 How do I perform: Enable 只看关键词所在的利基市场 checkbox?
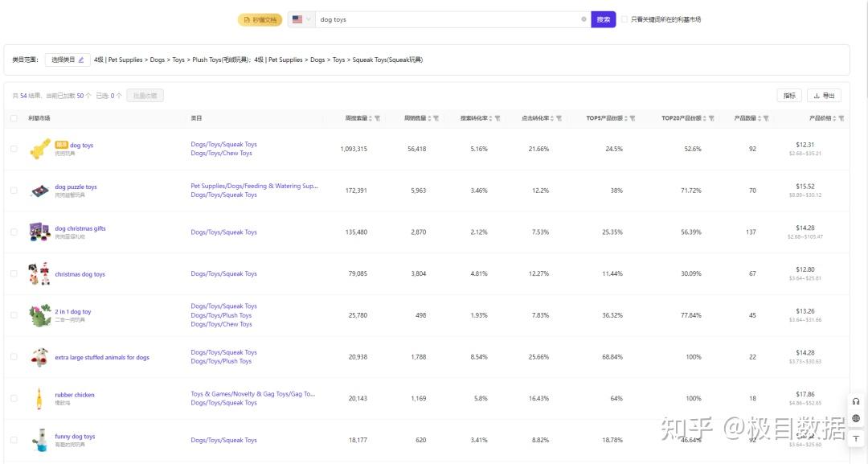624,19
